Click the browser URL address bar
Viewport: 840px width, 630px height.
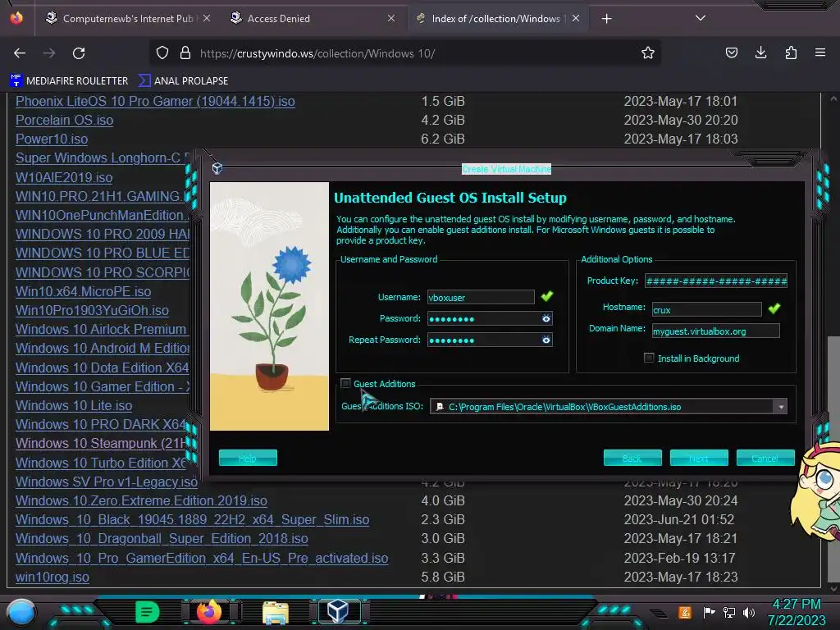click(404, 53)
